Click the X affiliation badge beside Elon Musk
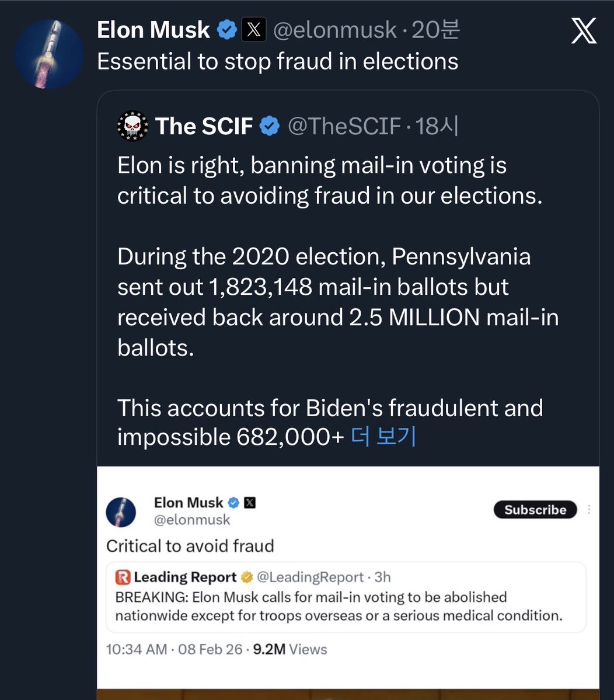The height and width of the screenshot is (700, 614). (x=254, y=30)
